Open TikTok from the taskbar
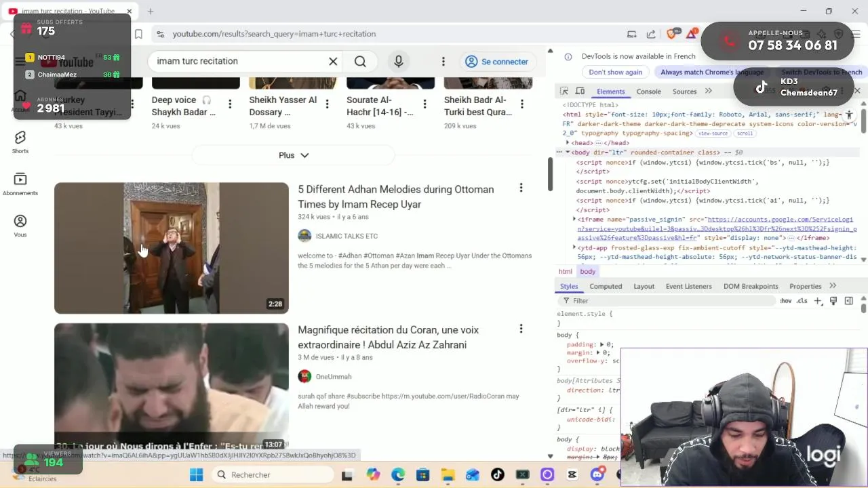Image resolution: width=868 pixels, height=488 pixels. coord(497,475)
